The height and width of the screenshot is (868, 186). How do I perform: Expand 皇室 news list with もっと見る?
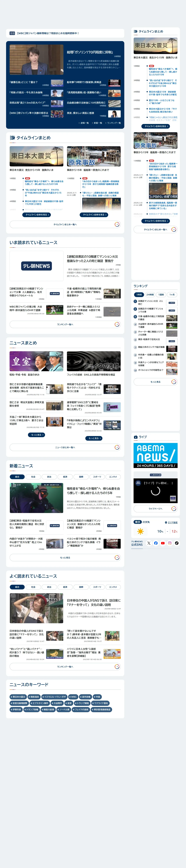pyautogui.click(x=37, y=435)
